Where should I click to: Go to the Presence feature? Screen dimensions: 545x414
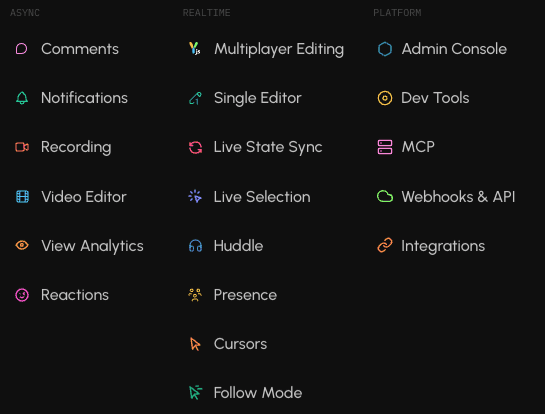245,295
